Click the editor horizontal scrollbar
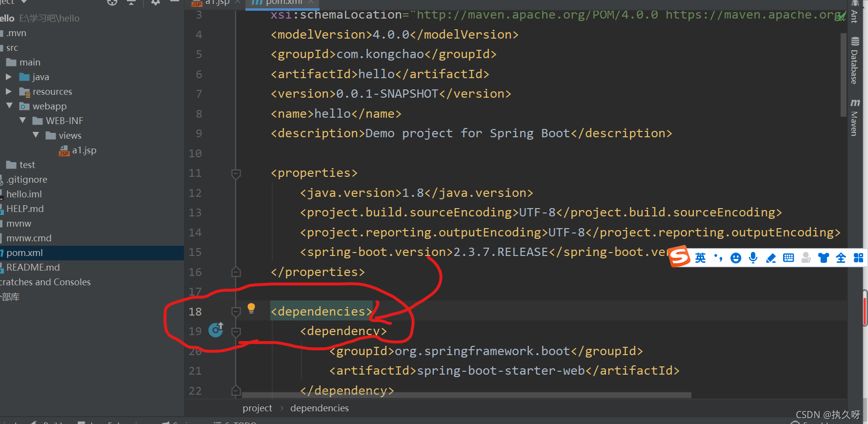 [x=466, y=395]
